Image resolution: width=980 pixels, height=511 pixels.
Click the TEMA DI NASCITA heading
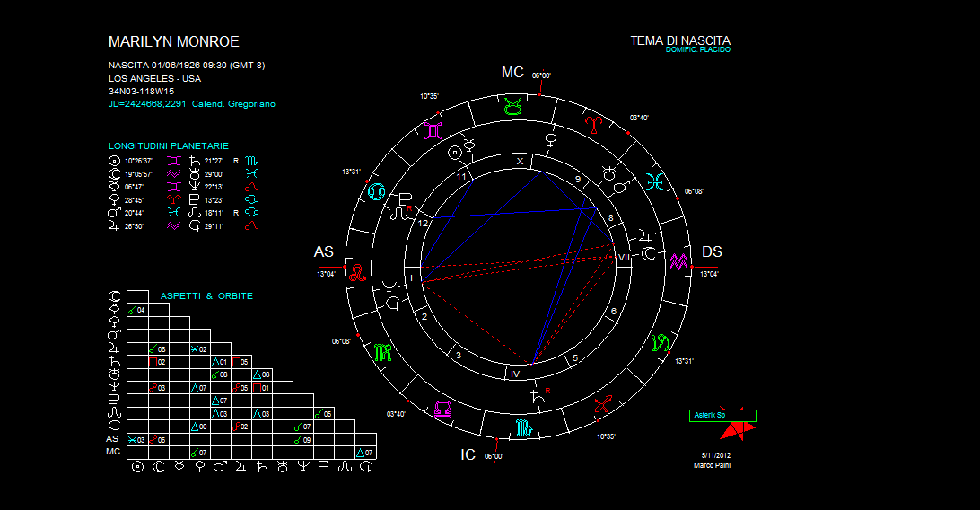point(680,40)
